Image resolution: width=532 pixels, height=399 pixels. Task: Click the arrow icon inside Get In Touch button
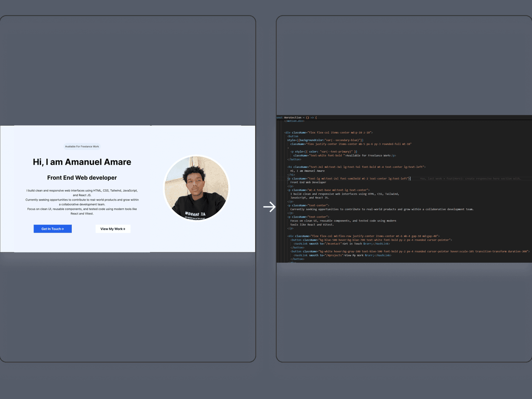62,229
